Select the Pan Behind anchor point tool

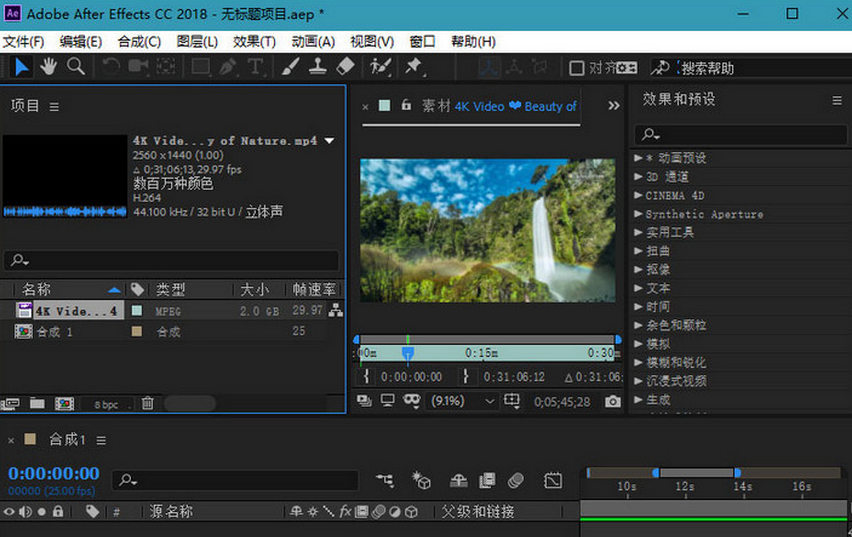[166, 67]
